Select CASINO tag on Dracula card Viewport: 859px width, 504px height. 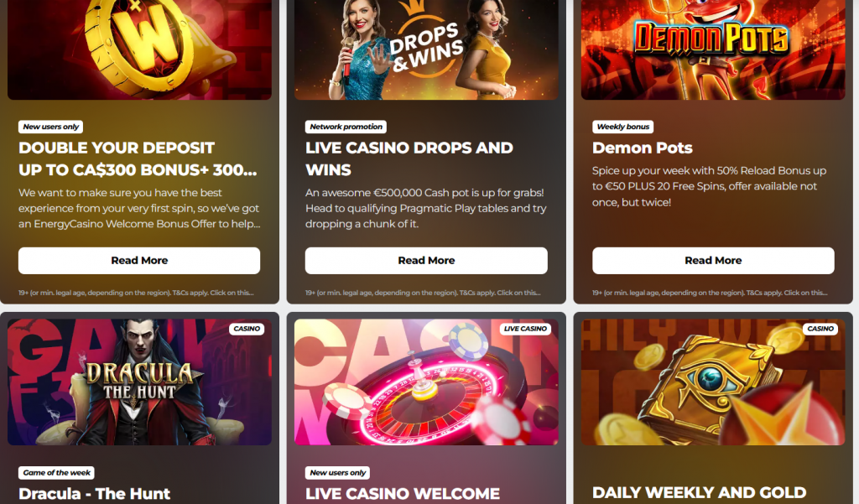point(247,329)
